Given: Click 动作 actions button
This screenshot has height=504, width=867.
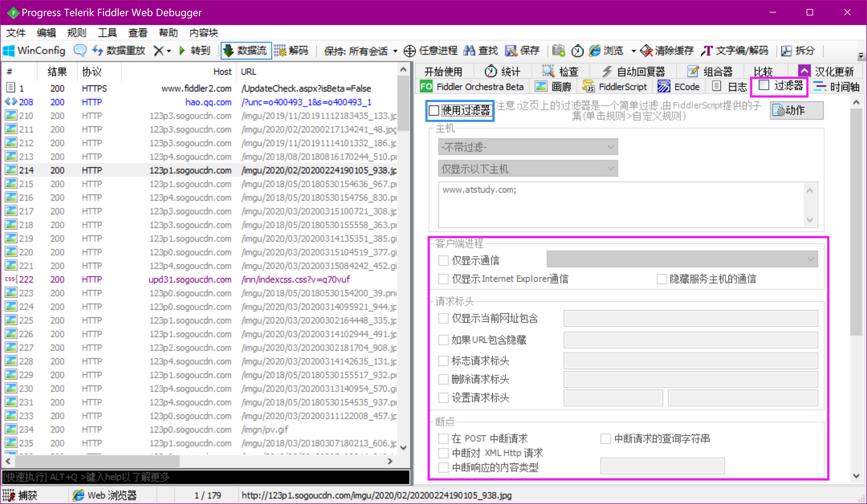Looking at the screenshot, I should (x=796, y=110).
